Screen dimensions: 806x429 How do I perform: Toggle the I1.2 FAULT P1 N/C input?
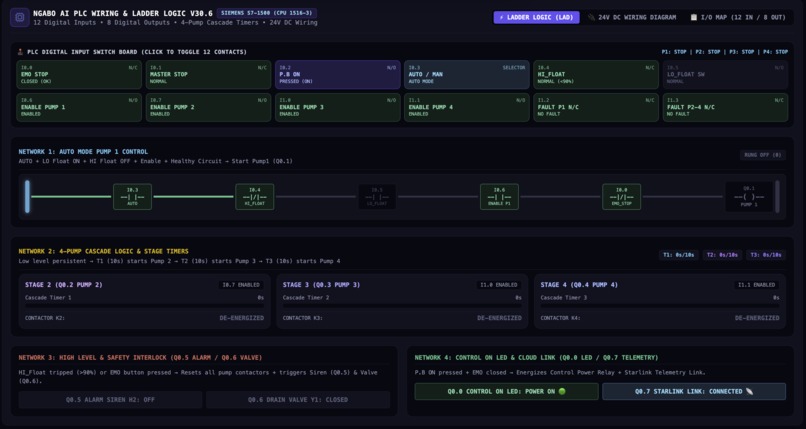596,107
